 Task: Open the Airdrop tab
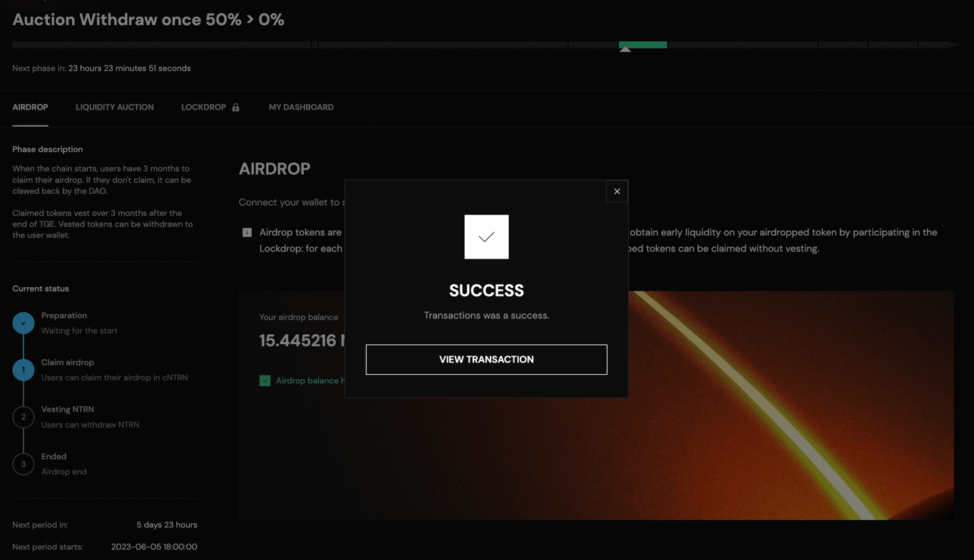[30, 108]
